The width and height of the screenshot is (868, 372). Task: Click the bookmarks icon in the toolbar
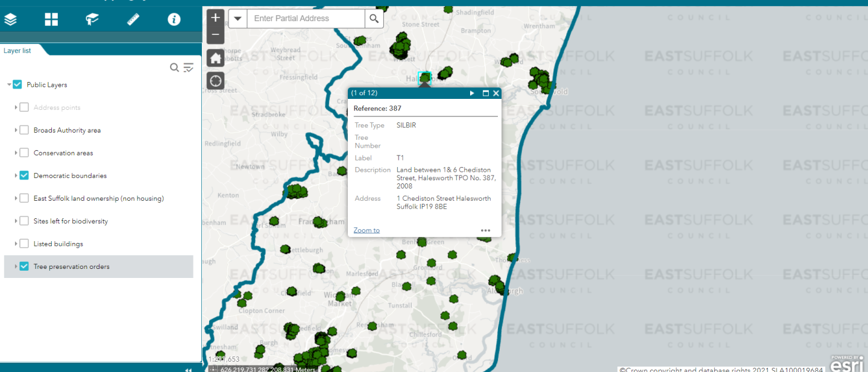92,19
